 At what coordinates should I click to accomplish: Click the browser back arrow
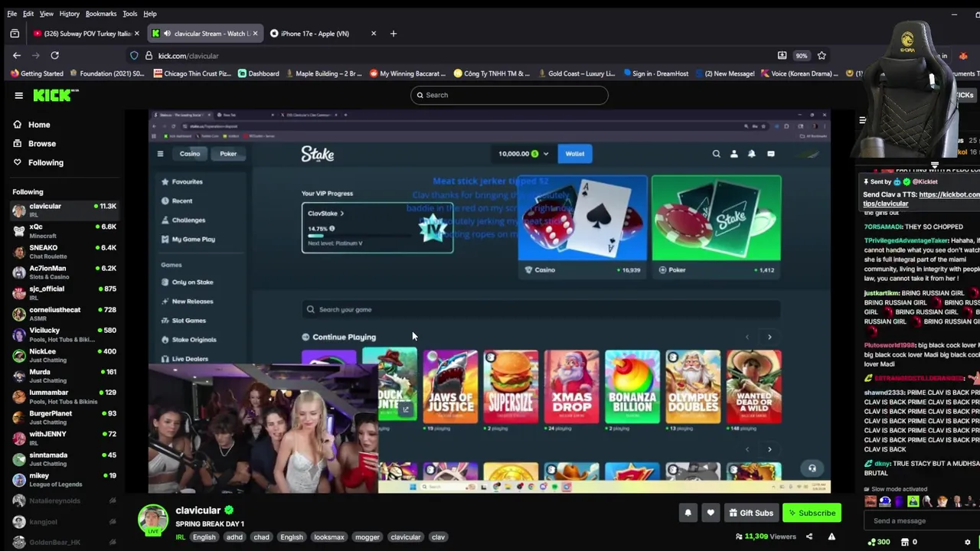17,55
